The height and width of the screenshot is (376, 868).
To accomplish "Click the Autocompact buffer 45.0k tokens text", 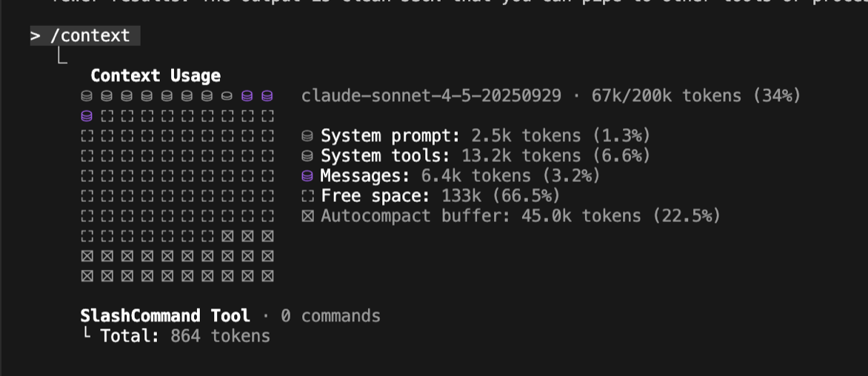I will 521,216.
